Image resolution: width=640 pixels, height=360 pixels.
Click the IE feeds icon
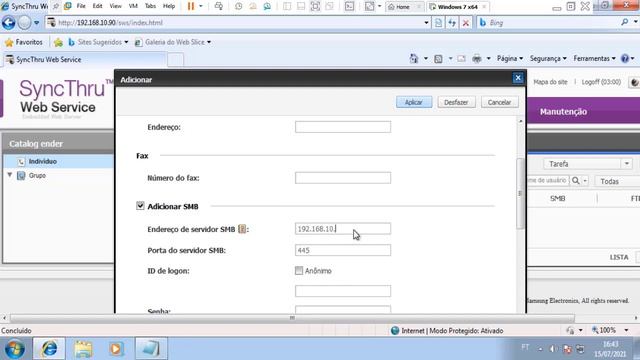coord(438,59)
